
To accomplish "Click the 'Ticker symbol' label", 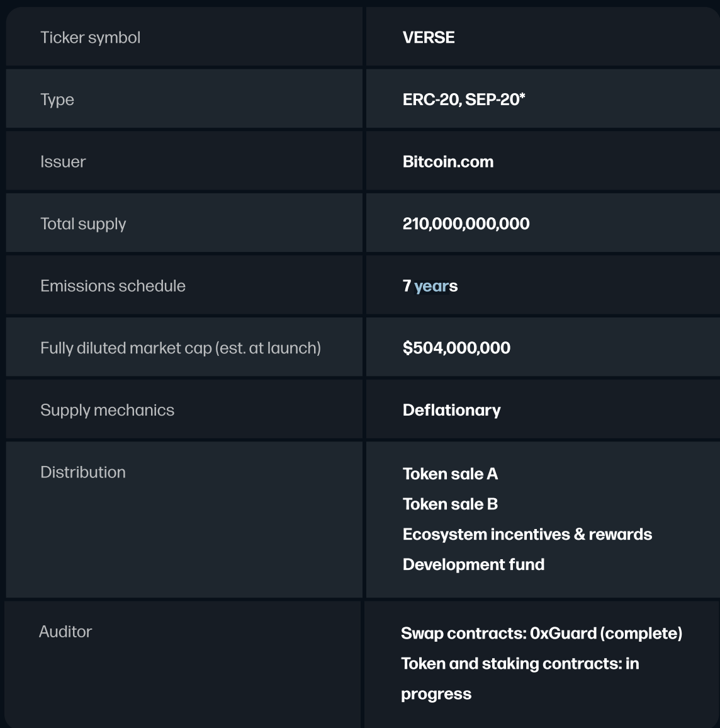I will tap(90, 38).
